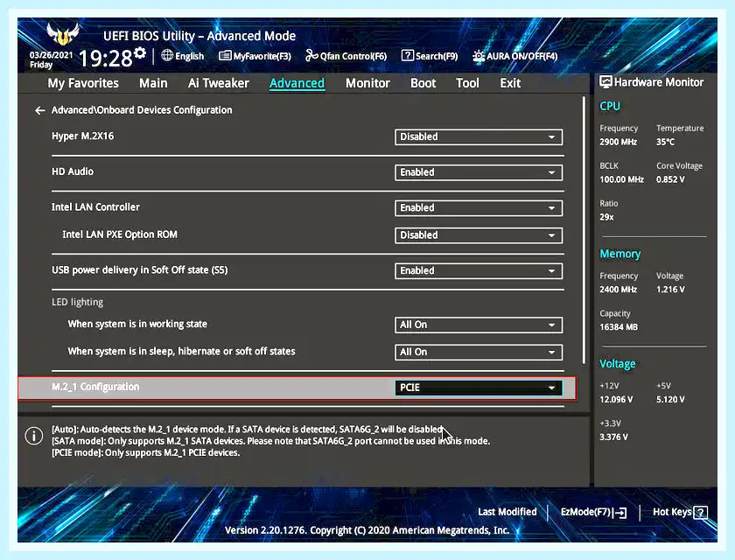Open USB power delivery S5 dropdown
Image resolution: width=735 pixels, height=560 pixels.
click(479, 271)
